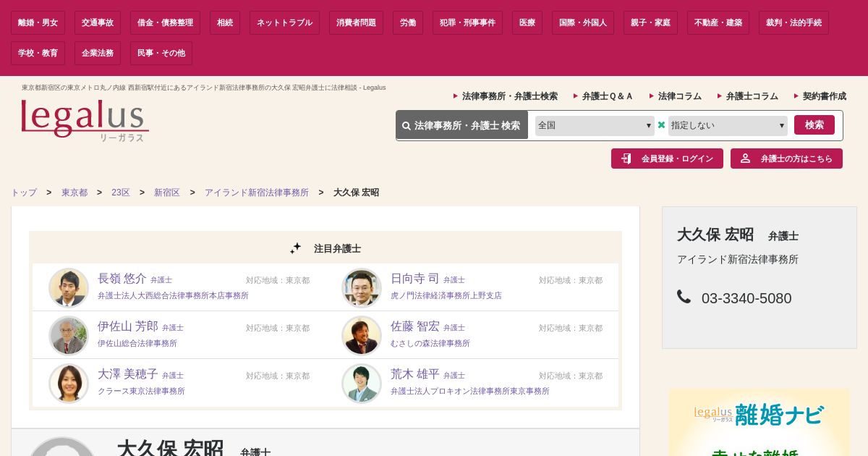Open the 離婚・男女 category

click(x=38, y=22)
